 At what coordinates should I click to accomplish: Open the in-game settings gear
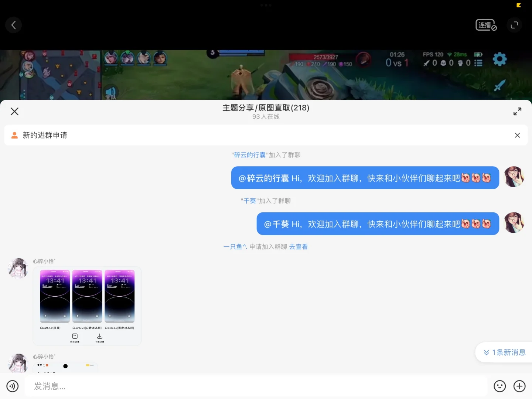coord(499,59)
